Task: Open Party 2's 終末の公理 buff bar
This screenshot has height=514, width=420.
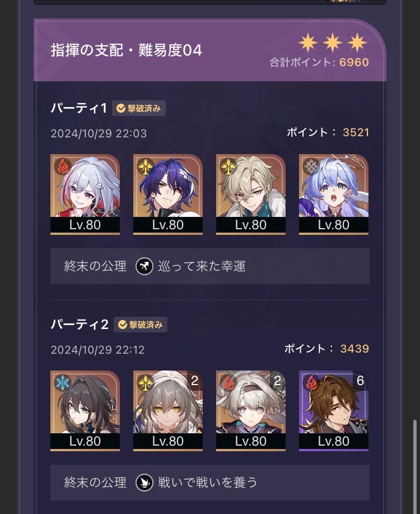Action: pyautogui.click(x=210, y=483)
